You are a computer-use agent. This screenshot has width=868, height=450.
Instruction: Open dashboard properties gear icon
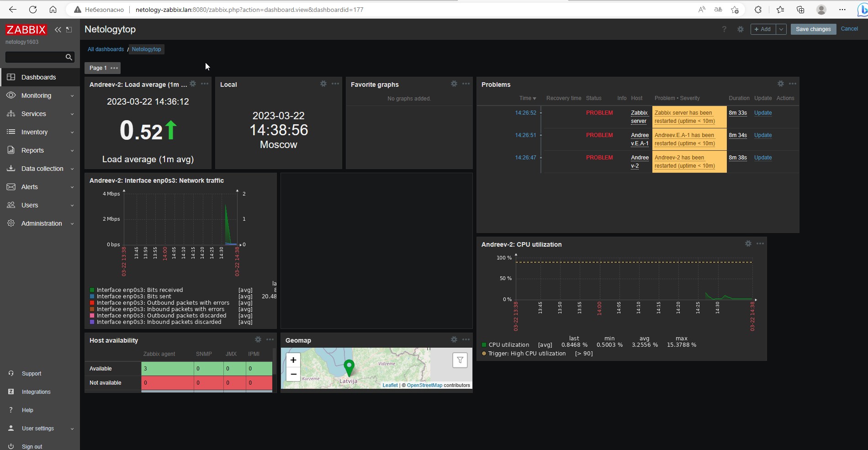[741, 29]
